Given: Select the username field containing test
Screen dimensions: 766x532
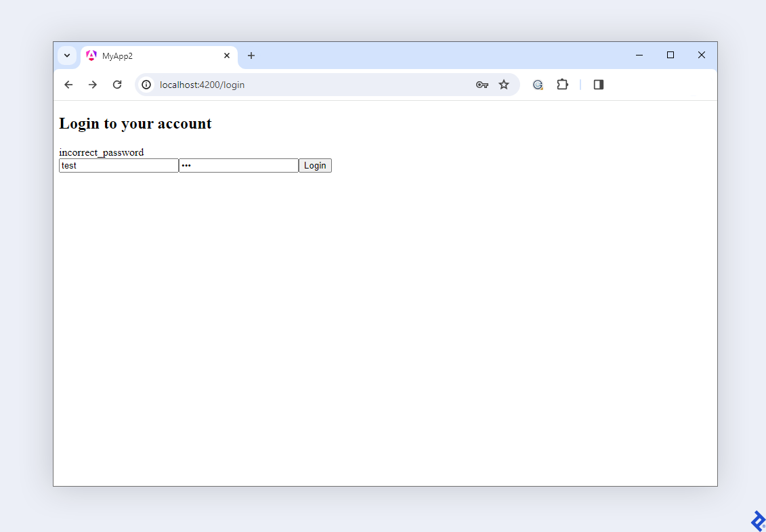Looking at the screenshot, I should [x=119, y=165].
